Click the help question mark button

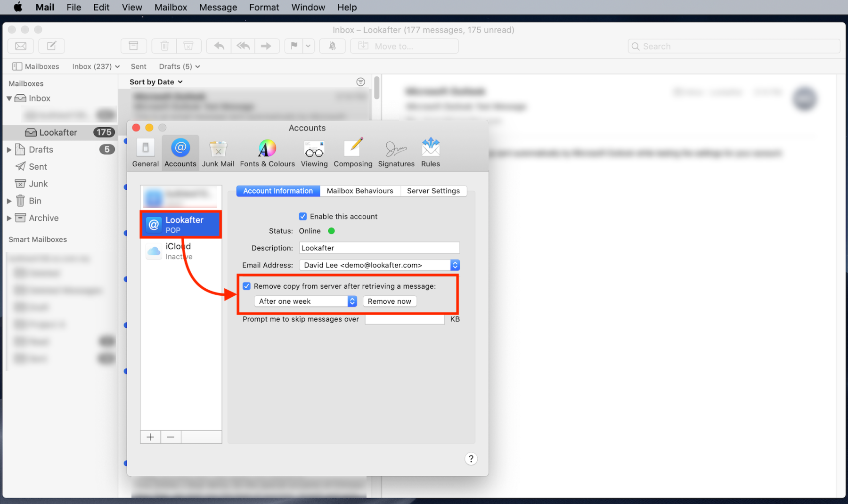471,459
